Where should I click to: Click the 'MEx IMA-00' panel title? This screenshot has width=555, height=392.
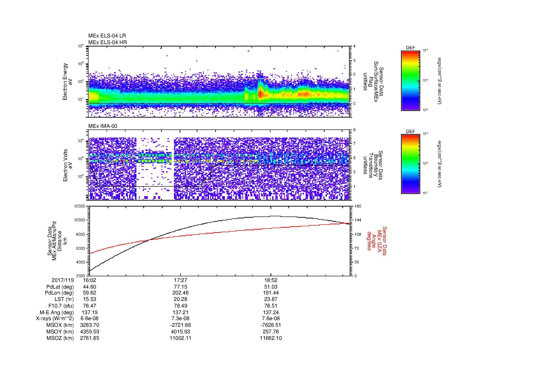coord(103,126)
